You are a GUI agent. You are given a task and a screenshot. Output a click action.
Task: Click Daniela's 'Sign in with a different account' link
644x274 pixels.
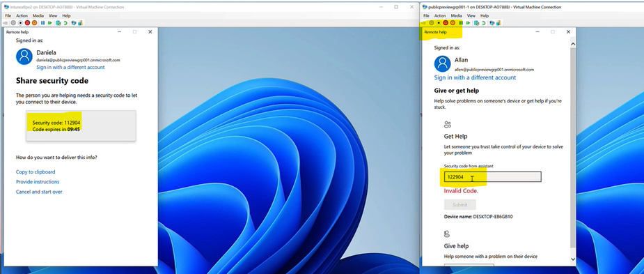(70, 67)
